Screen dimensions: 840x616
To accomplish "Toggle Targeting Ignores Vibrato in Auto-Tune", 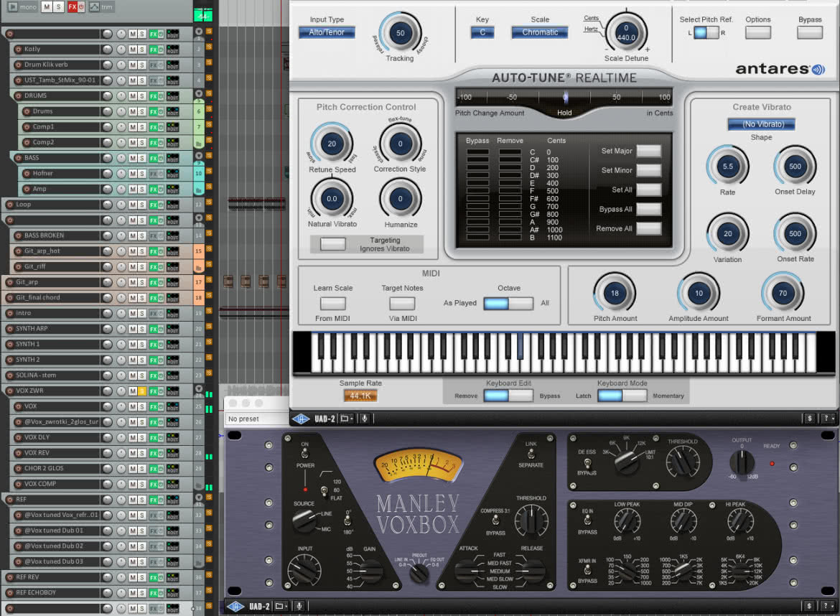I will click(332, 243).
